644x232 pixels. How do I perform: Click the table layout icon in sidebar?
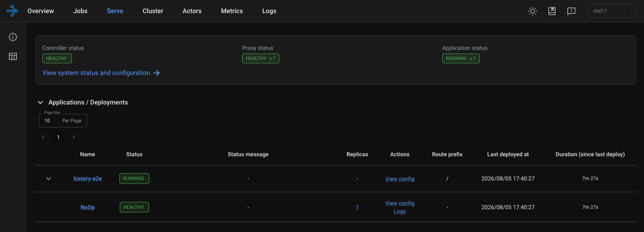[13, 57]
